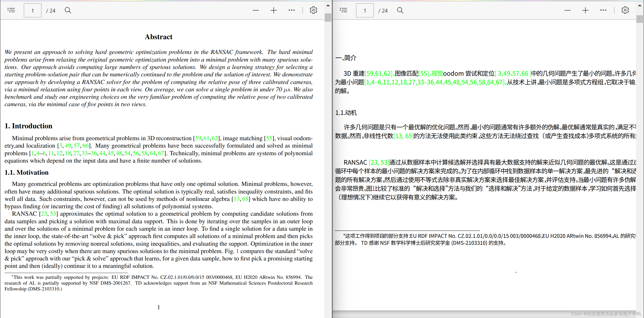Click 'Fellowship (DMS-2103310.)' footnote text
The height and width of the screenshot is (318, 644).
pyautogui.click(x=33, y=289)
